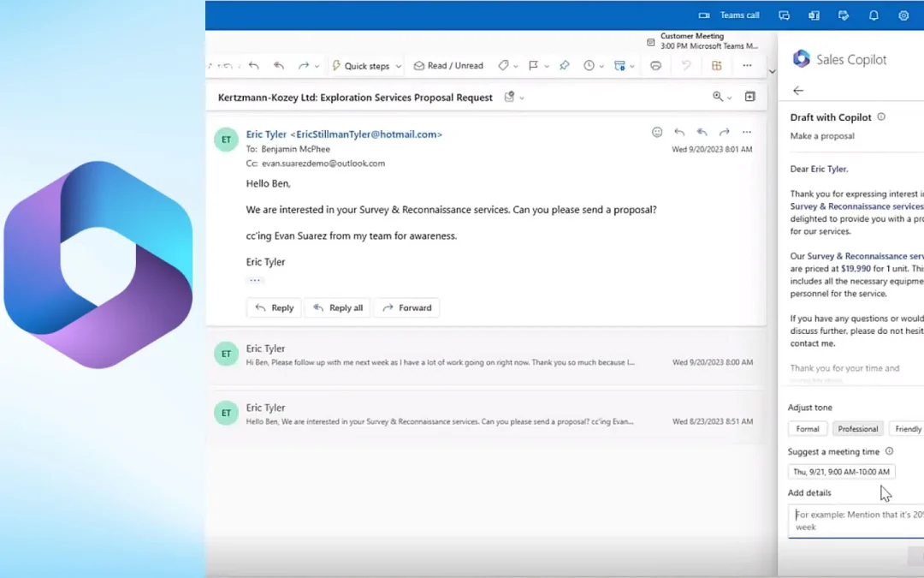The height and width of the screenshot is (578, 924).
Task: Expand the toolbar Forward dropdown arrow
Action: (x=317, y=66)
